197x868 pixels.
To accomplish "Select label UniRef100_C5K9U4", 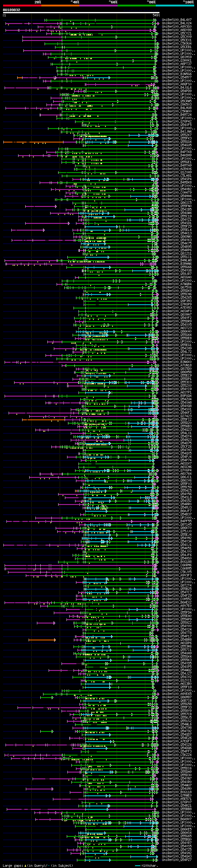I will 177,43.
